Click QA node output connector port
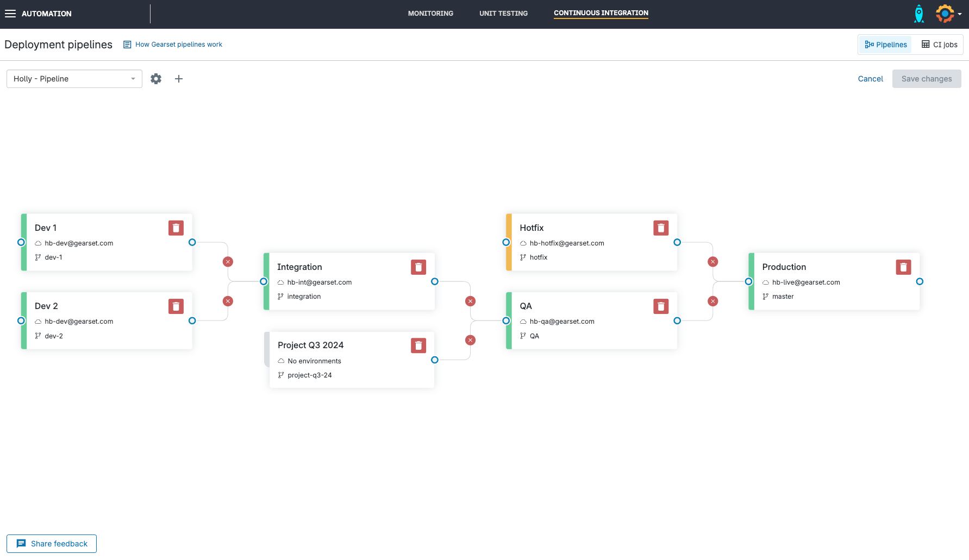Viewport: 969px width, 560px height. pyautogui.click(x=677, y=321)
